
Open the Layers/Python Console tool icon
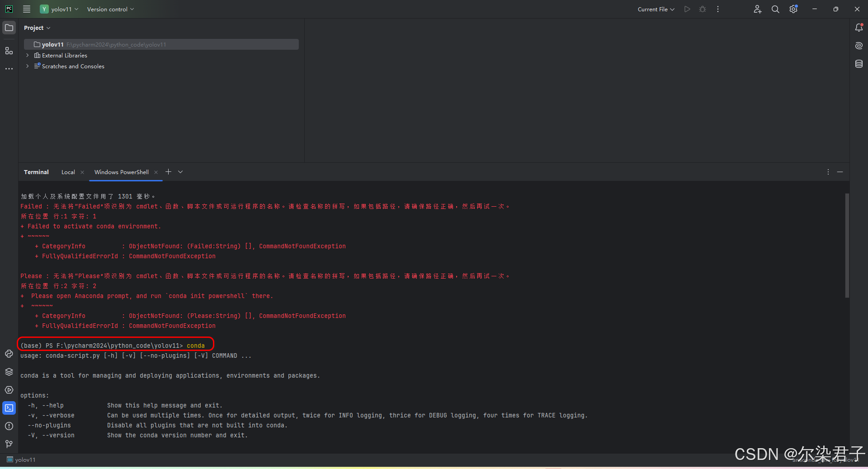coord(9,372)
